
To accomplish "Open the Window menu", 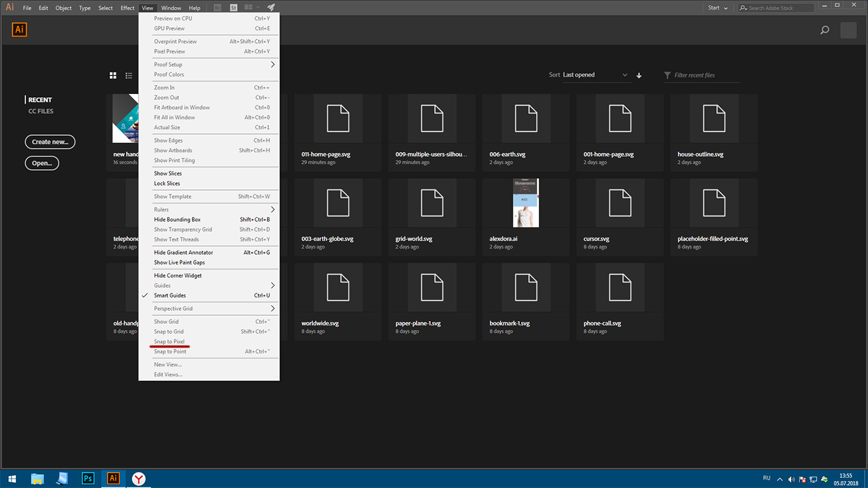I will pos(171,8).
